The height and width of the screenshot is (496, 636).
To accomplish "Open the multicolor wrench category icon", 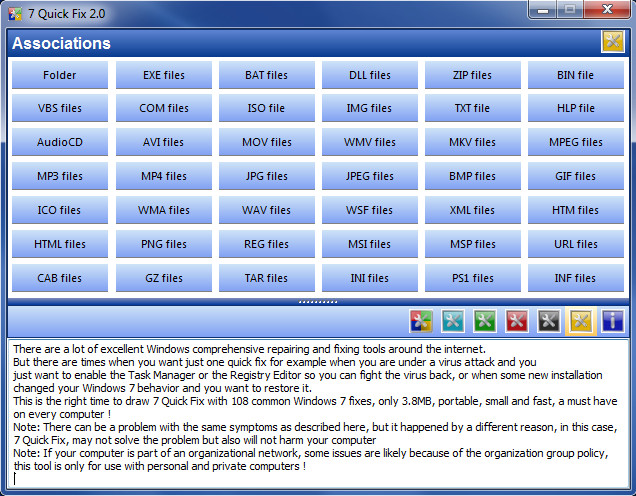I will (421, 321).
